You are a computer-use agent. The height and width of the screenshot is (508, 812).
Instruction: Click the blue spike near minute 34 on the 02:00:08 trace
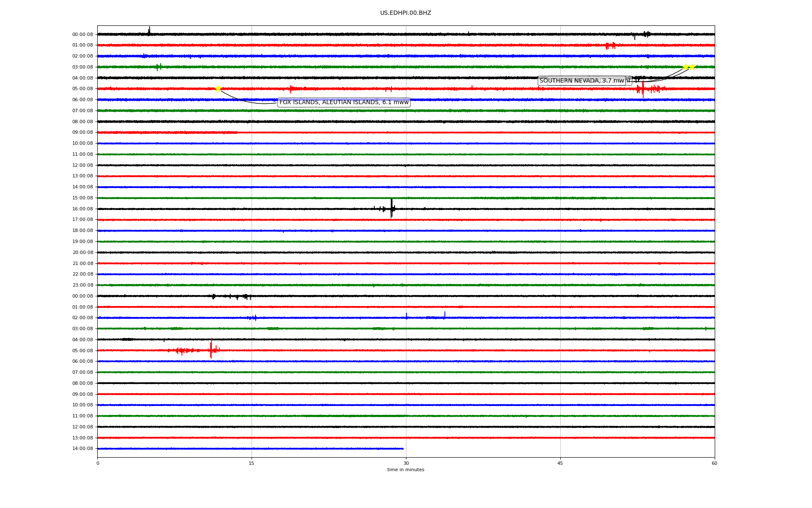click(x=444, y=315)
